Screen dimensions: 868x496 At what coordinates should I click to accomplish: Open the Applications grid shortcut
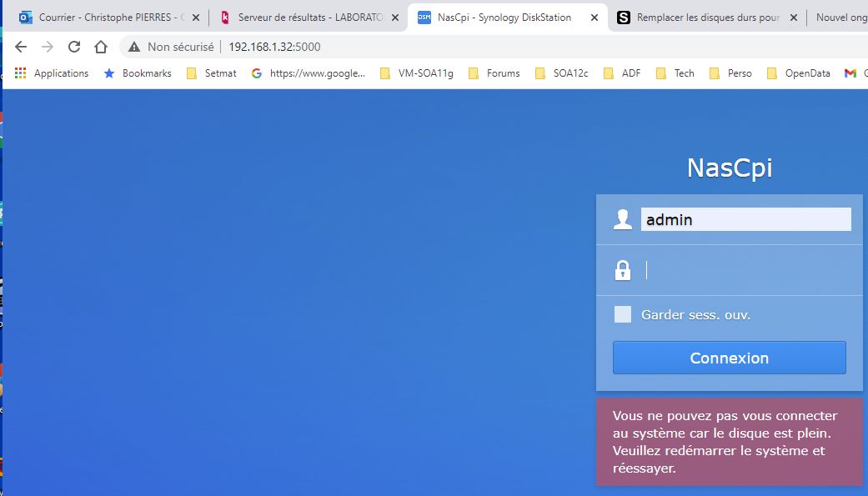coord(52,73)
